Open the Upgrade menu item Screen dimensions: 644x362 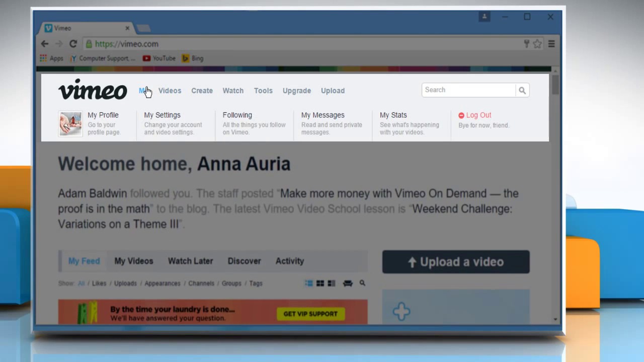[297, 90]
